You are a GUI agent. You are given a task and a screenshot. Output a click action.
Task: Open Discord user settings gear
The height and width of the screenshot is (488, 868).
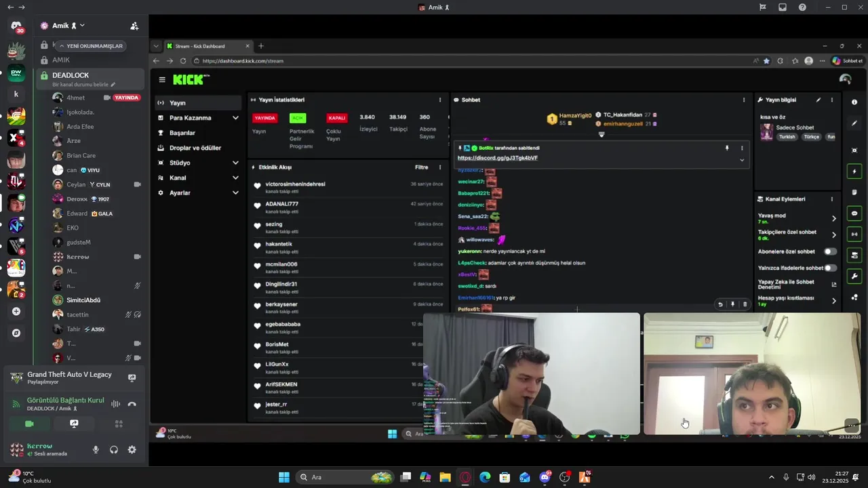point(132,449)
